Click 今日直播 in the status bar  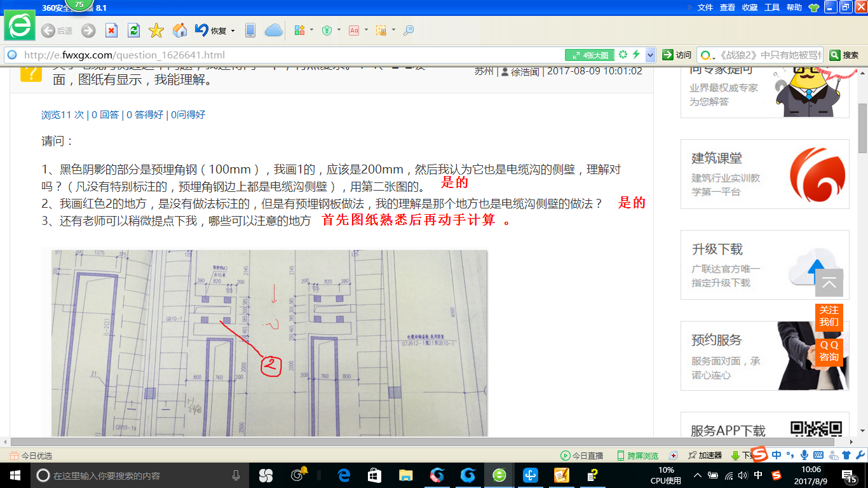tap(581, 456)
